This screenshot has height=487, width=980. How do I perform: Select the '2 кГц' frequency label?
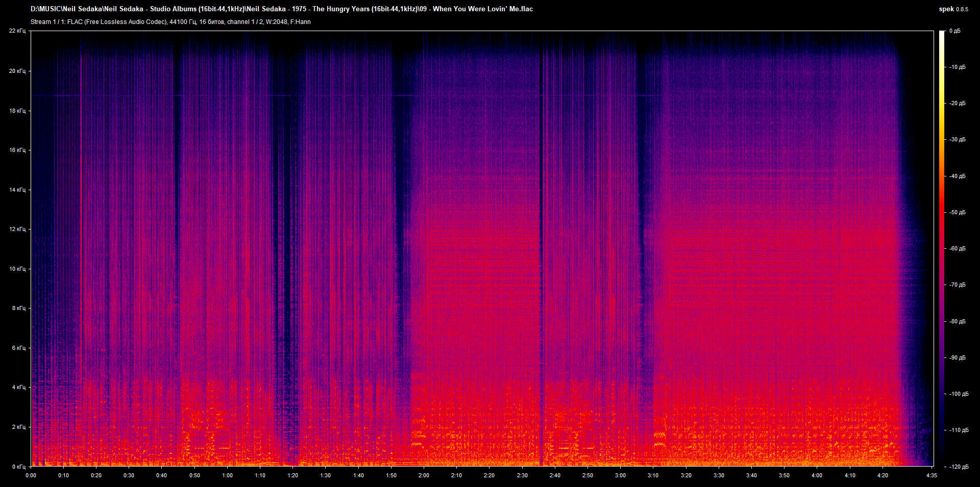tap(19, 427)
